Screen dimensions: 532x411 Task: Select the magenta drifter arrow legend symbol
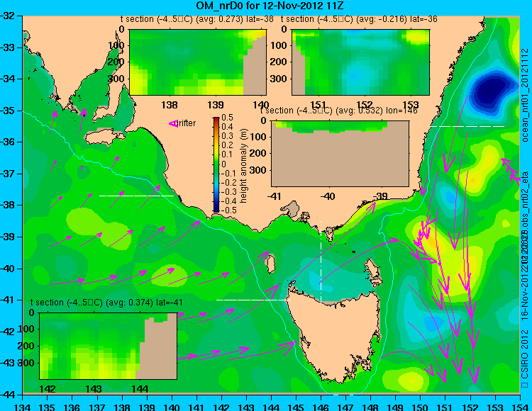[173, 124]
